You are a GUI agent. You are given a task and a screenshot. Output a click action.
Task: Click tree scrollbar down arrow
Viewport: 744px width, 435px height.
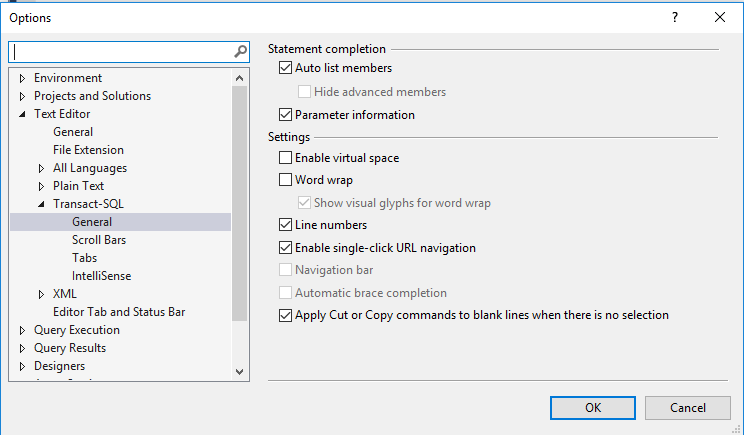pos(240,372)
